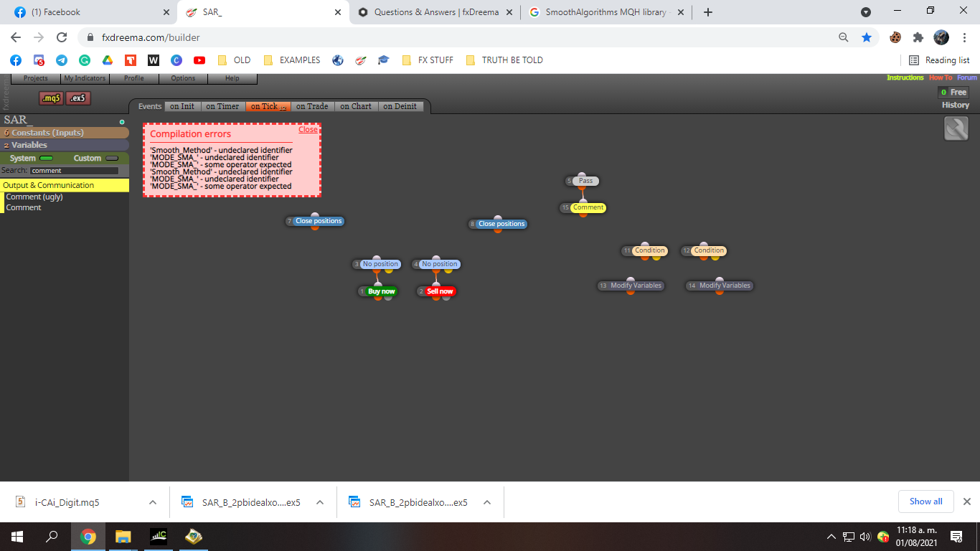Image resolution: width=980 pixels, height=551 pixels.
Task: Open the YouTube bookmark icon
Action: click(x=199, y=60)
